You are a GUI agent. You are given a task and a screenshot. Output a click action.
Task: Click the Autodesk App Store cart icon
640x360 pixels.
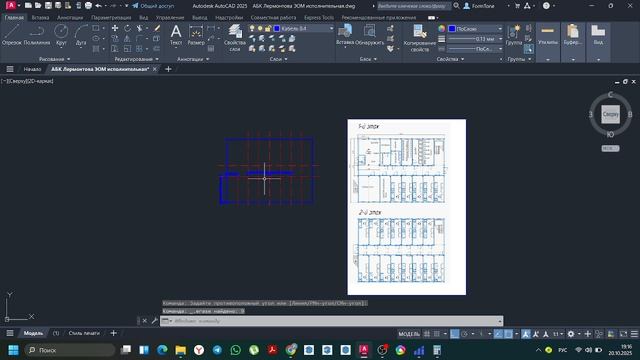[517, 6]
